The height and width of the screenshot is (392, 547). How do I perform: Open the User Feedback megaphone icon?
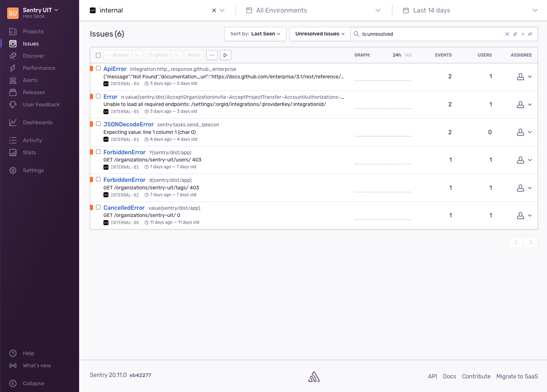13,105
